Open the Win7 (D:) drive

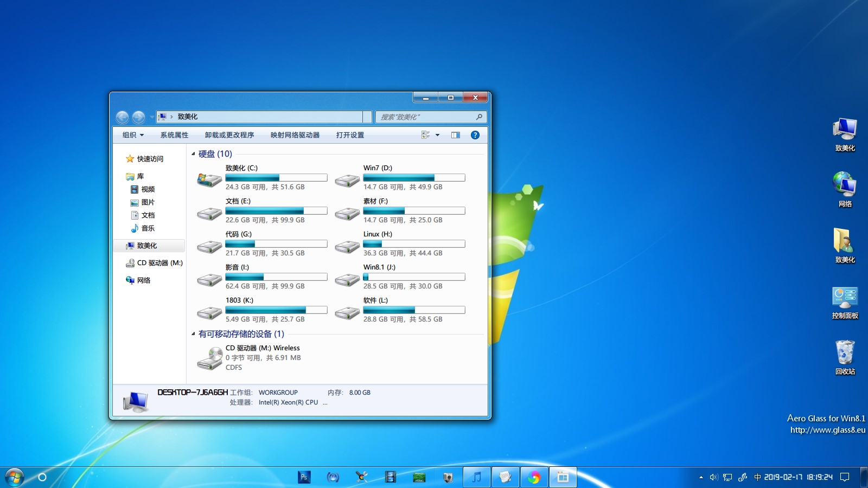[x=375, y=168]
